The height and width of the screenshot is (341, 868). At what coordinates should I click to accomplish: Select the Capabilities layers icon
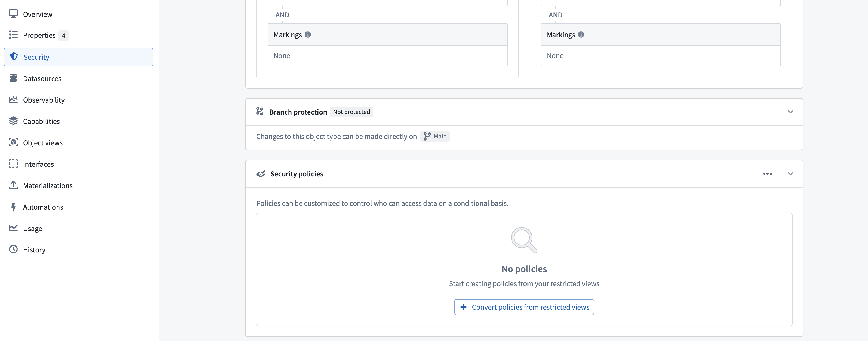click(x=13, y=121)
